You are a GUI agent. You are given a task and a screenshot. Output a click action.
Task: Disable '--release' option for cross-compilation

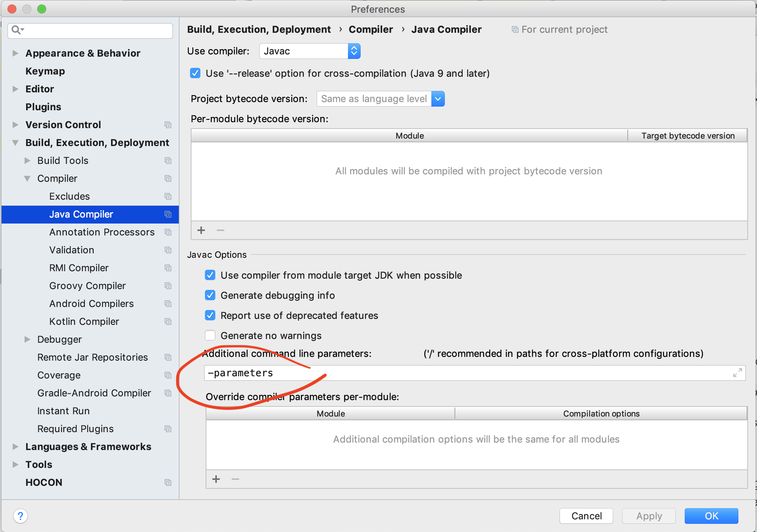click(x=195, y=73)
